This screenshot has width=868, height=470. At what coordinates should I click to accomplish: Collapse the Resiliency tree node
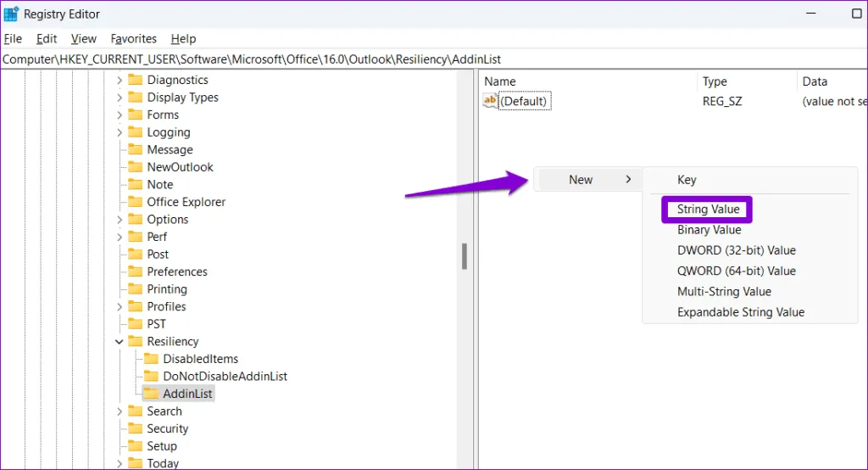(120, 342)
